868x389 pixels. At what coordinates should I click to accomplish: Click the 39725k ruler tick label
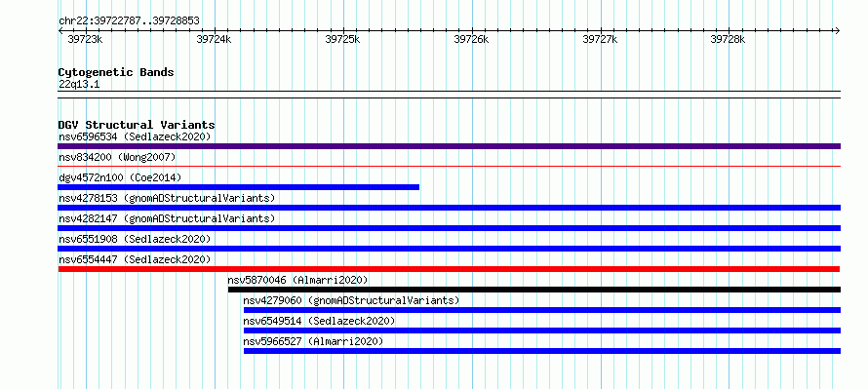(x=342, y=39)
